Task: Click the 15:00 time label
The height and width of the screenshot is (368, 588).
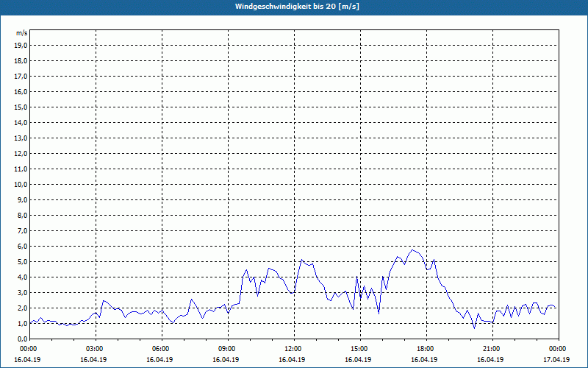Action: (x=360, y=349)
